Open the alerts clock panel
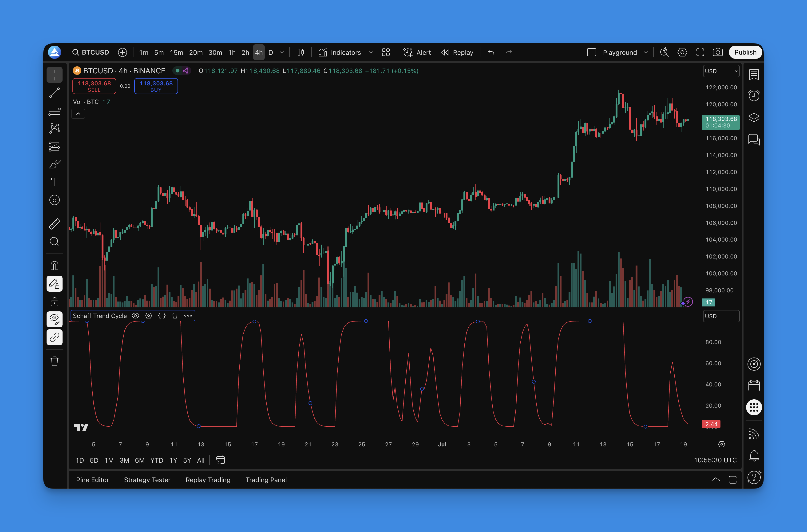This screenshot has height=532, width=807. click(x=754, y=96)
